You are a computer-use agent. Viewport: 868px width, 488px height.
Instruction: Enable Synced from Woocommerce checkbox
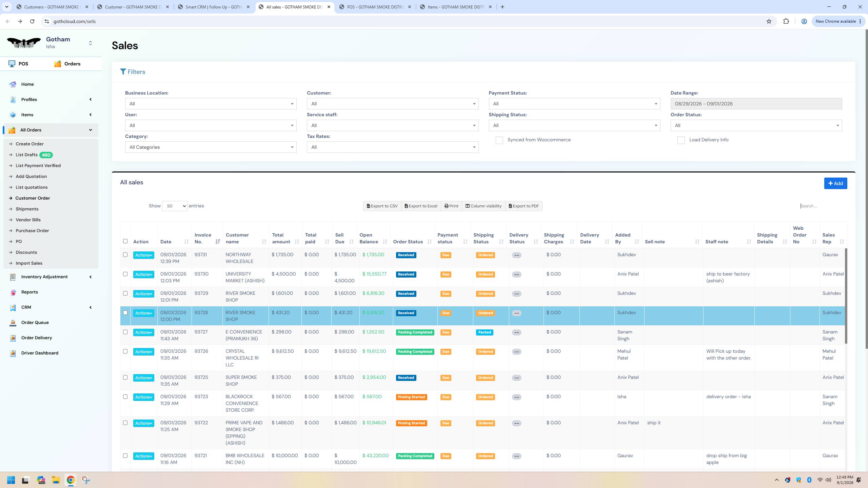[499, 140]
